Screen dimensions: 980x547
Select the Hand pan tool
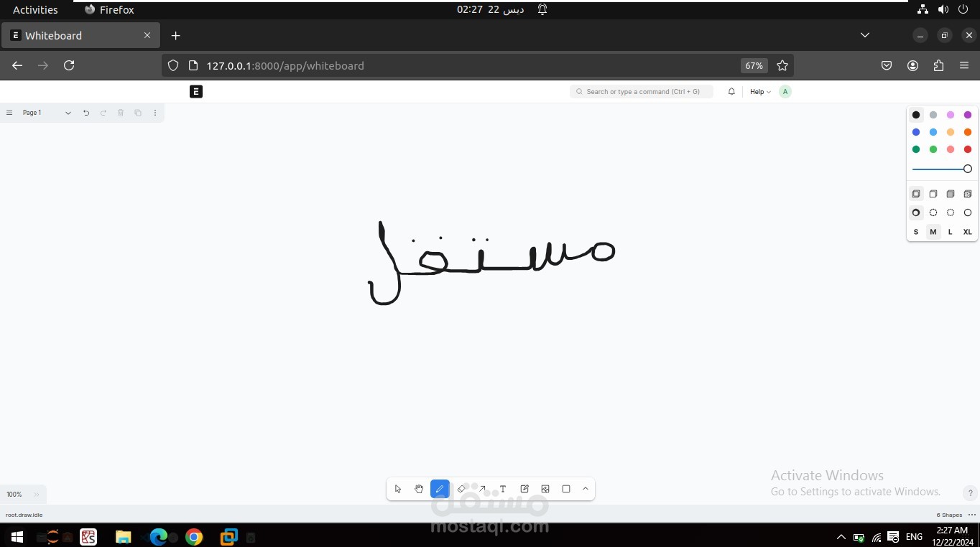tap(419, 489)
